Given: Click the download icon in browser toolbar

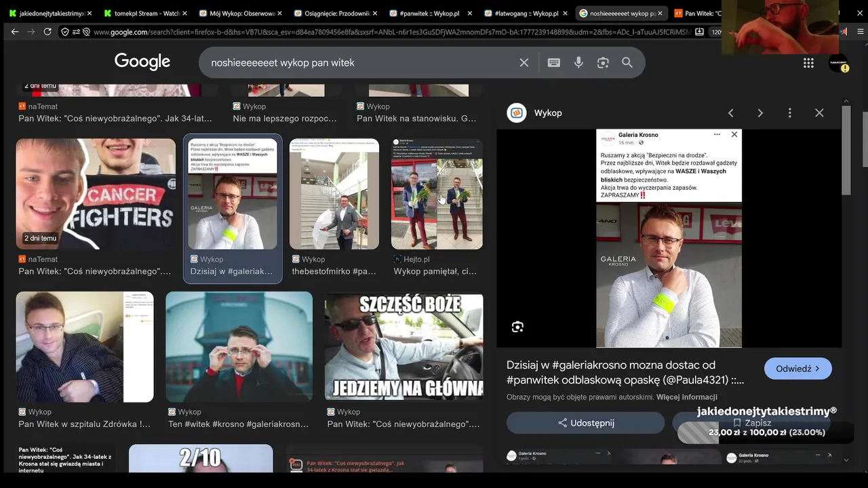Looking at the screenshot, I should click(x=700, y=32).
